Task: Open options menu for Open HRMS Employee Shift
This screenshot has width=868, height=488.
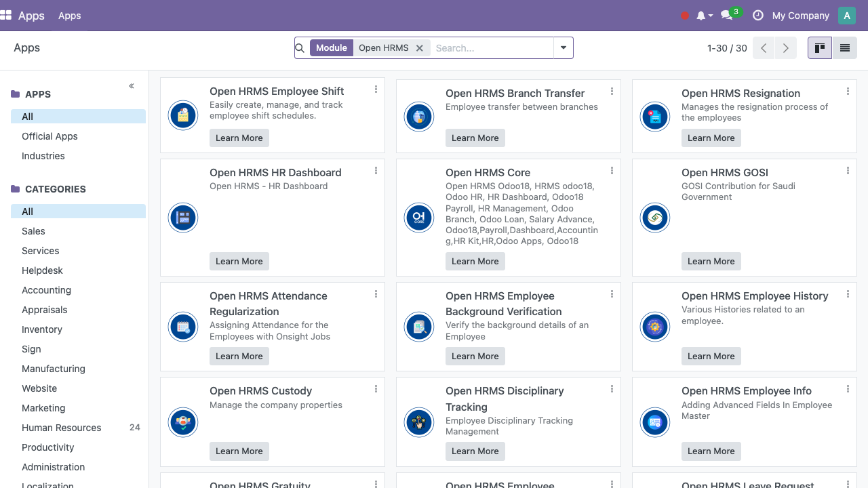Action: [x=376, y=89]
